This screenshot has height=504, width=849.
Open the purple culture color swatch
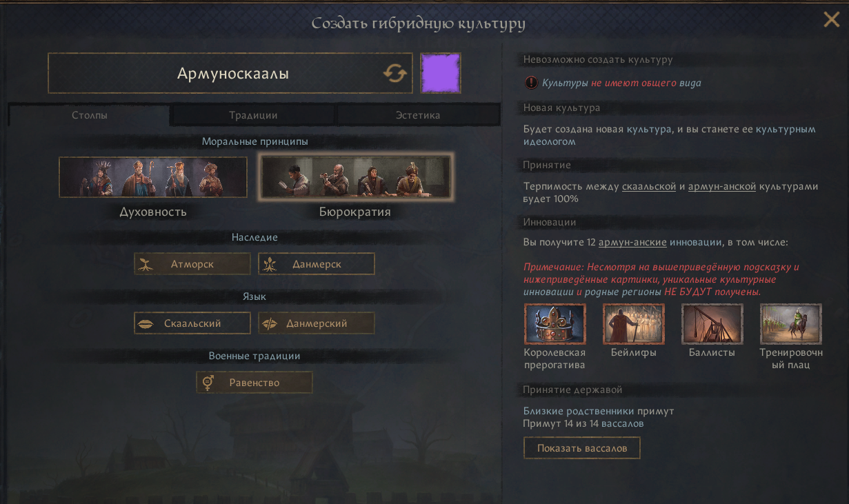coord(441,73)
